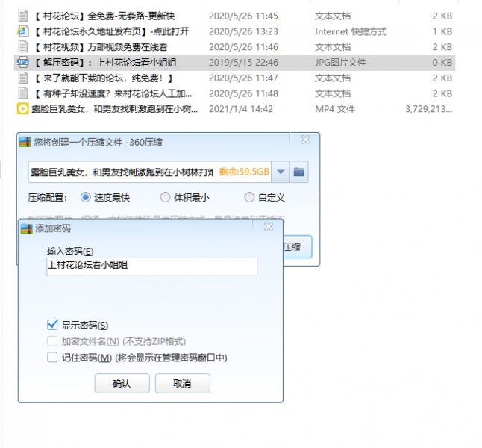Viewport: 482px width, 448px height.
Task: Click the 剩余:59.5GB free space label
Action: pyautogui.click(x=244, y=172)
